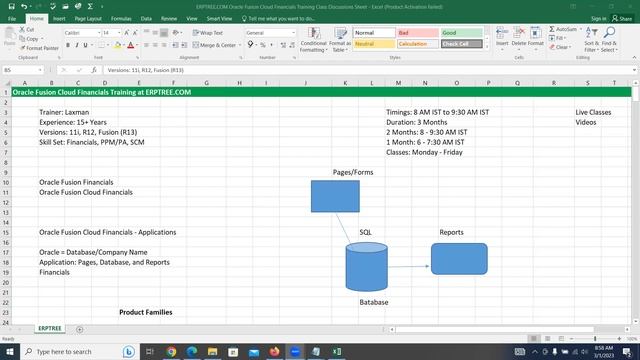Viewport: 640px width, 360px height.
Task: Open Firefox from the taskbar
Action: point(274,351)
